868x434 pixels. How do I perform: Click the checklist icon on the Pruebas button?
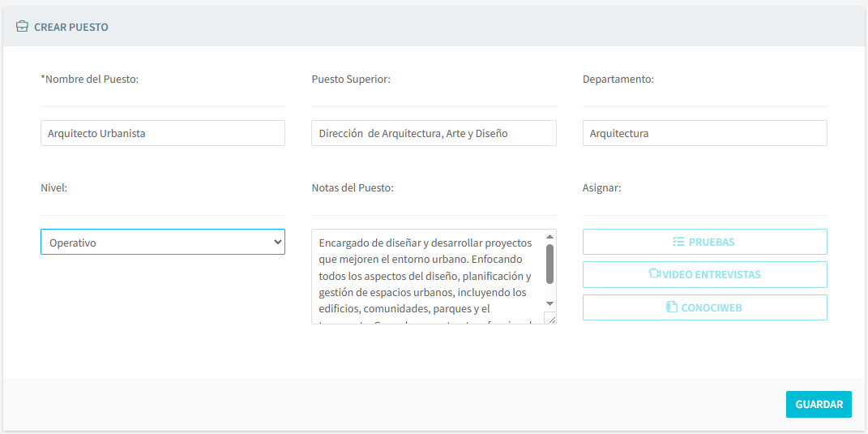[x=678, y=242]
